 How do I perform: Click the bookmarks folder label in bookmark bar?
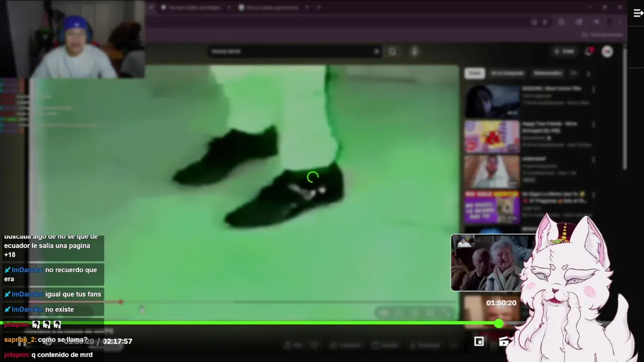tap(603, 35)
